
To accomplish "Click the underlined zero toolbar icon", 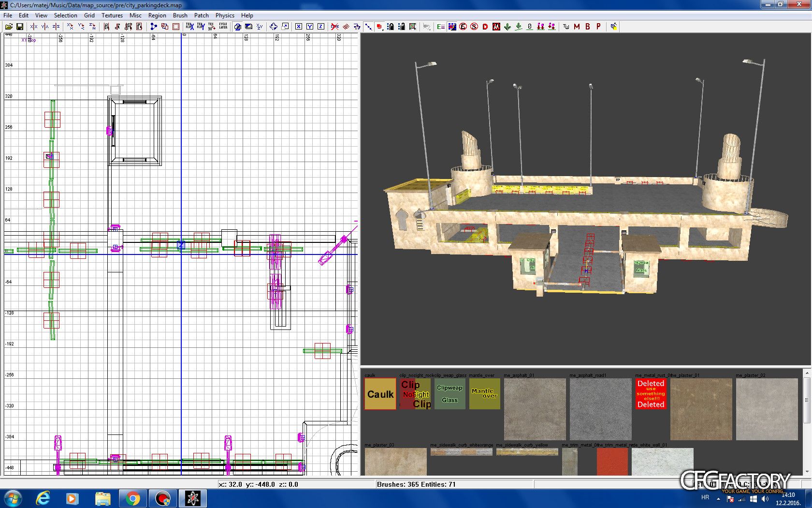I will tap(530, 27).
